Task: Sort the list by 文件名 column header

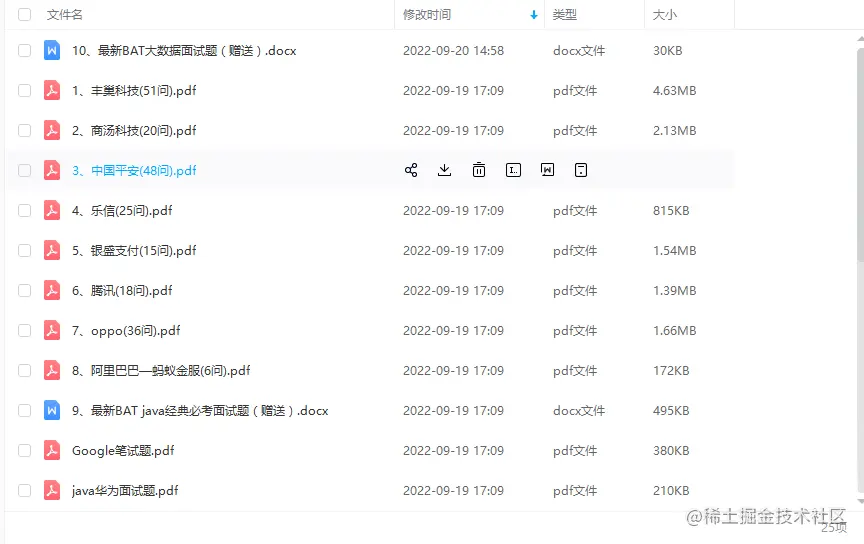Action: tap(64, 15)
